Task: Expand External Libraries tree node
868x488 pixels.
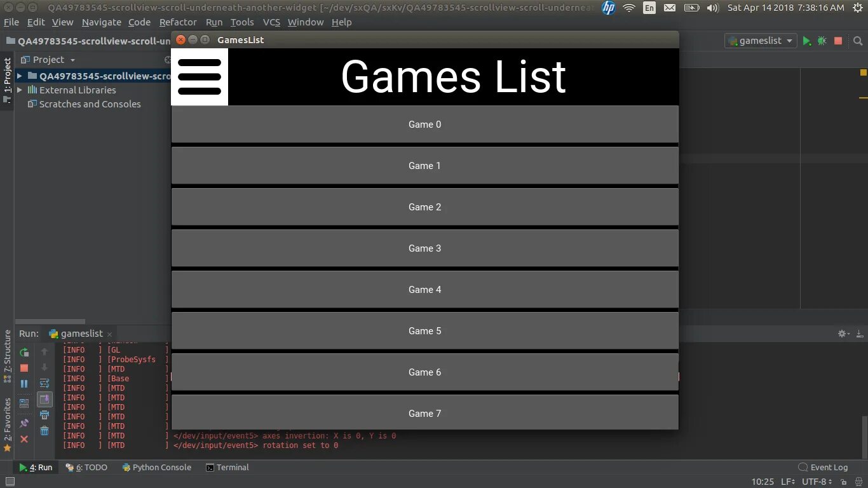Action: (20, 90)
